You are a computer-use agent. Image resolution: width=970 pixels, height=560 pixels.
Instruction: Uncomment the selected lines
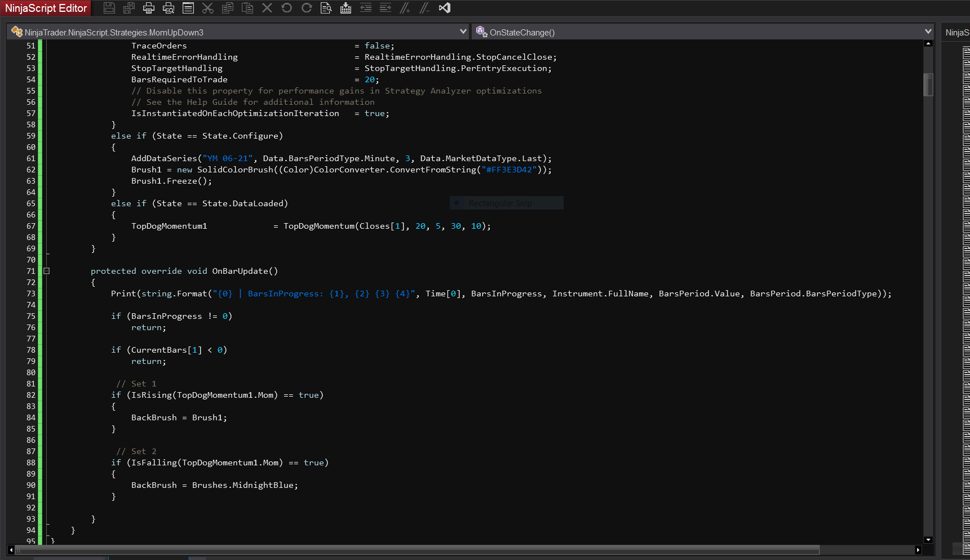[424, 8]
